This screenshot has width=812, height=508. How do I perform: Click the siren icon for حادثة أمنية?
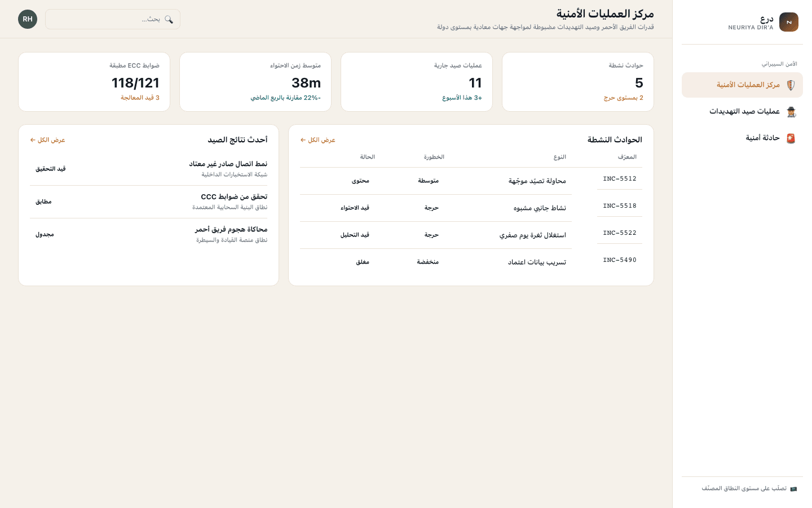pyautogui.click(x=791, y=138)
